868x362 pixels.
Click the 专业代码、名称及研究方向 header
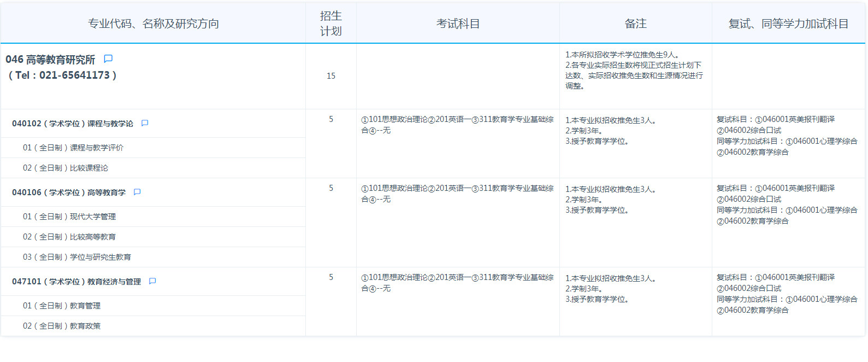point(153,24)
